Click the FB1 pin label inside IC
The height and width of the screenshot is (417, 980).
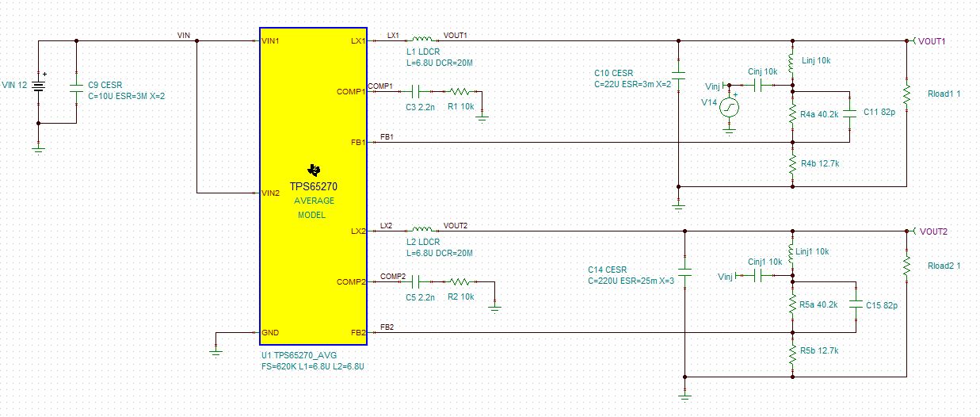(357, 142)
